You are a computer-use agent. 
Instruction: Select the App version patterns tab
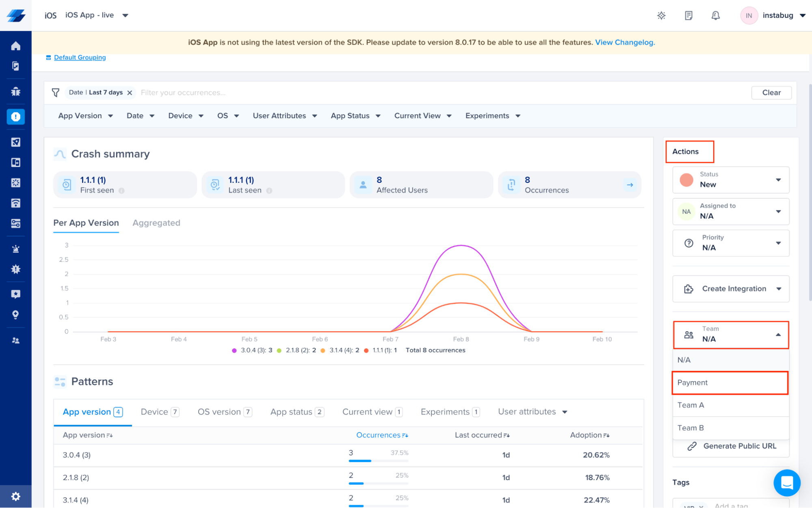93,412
